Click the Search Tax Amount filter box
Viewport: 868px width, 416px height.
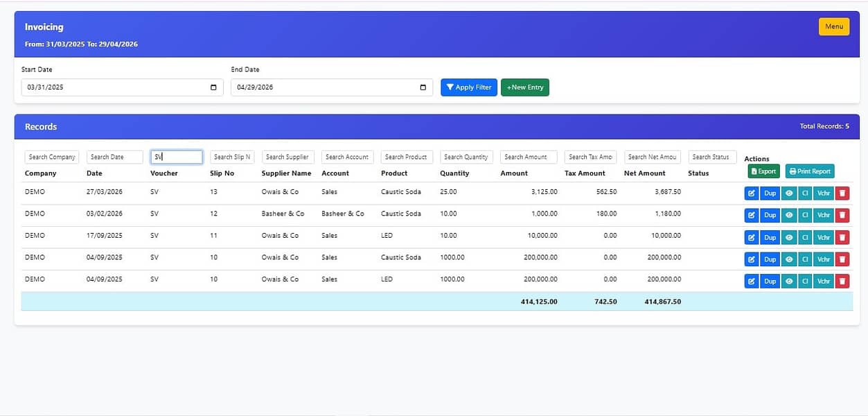point(591,157)
